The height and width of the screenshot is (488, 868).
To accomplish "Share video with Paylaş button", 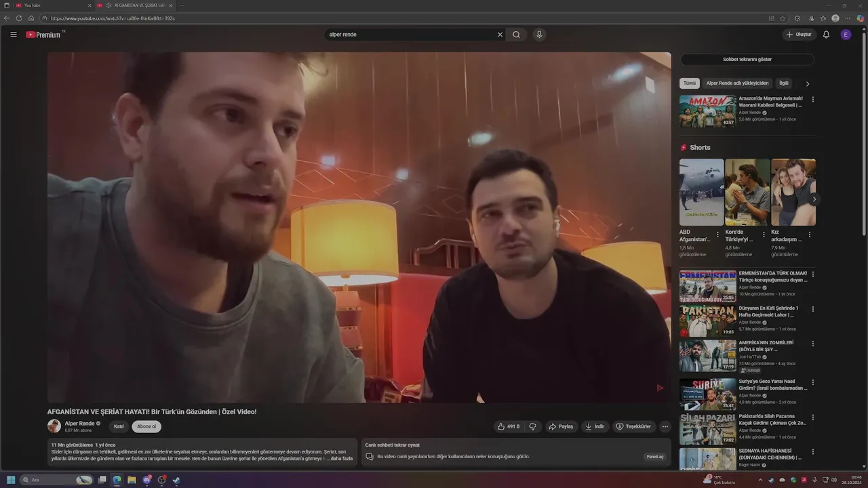I will point(561,426).
